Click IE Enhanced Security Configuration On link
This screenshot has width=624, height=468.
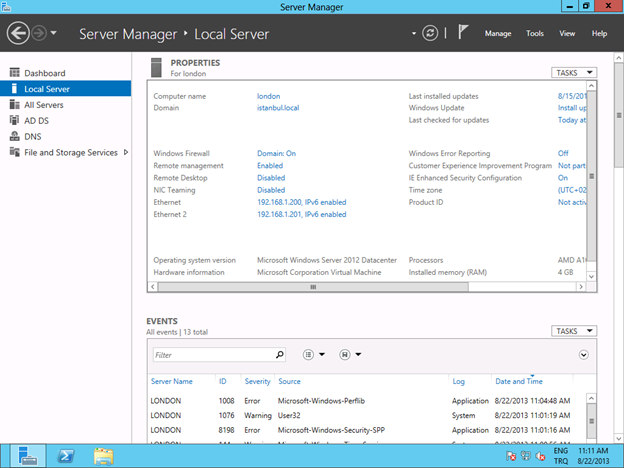[563, 178]
